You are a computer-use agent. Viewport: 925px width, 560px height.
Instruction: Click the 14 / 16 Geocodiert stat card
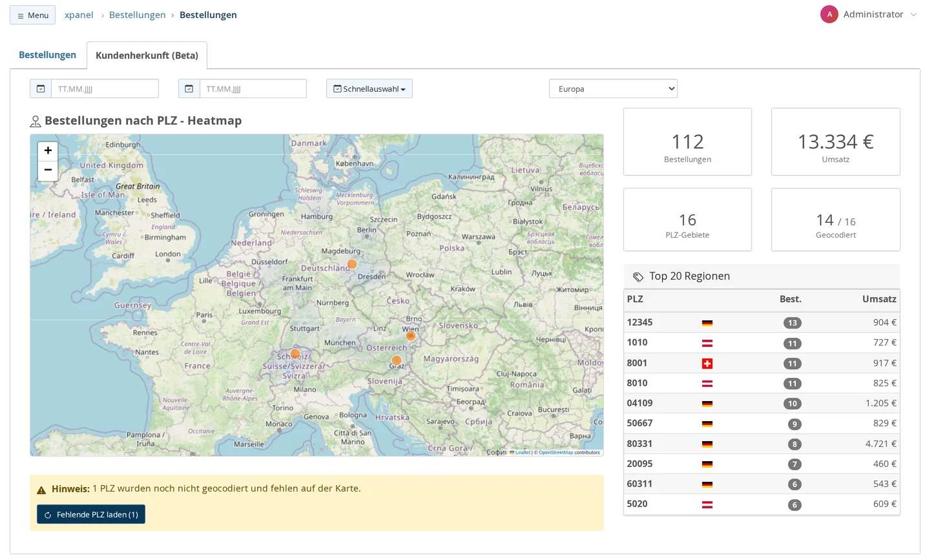tap(836, 220)
